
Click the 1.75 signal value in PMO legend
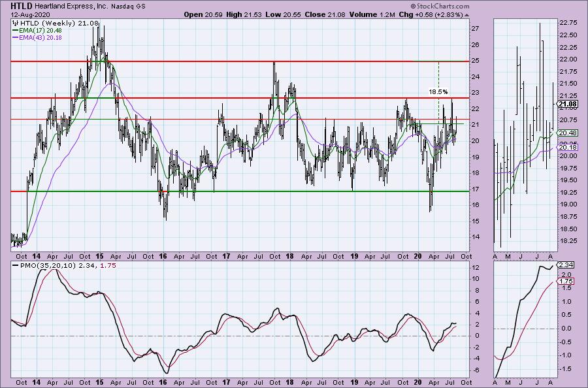click(108, 265)
